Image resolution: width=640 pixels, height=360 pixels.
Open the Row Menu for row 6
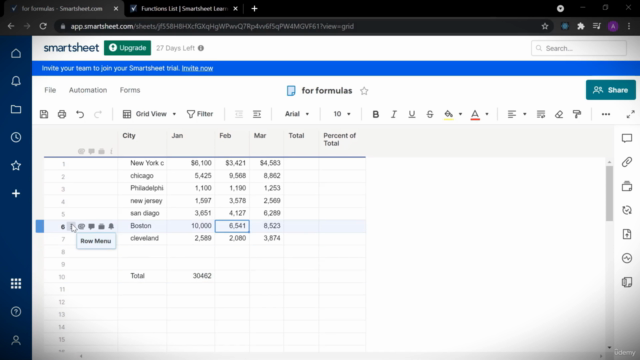71,226
